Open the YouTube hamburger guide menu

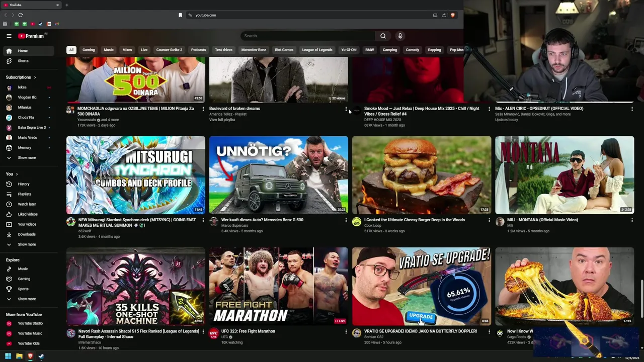point(9,36)
